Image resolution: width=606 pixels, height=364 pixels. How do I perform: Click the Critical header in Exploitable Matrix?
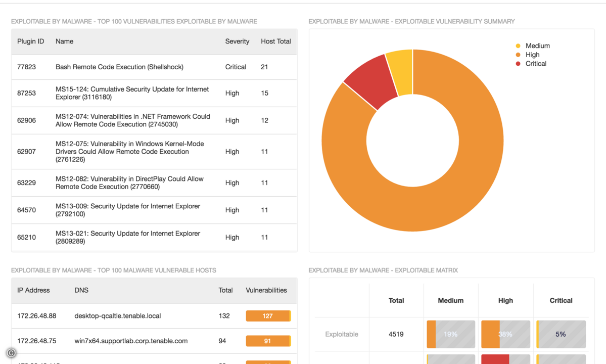(x=561, y=300)
